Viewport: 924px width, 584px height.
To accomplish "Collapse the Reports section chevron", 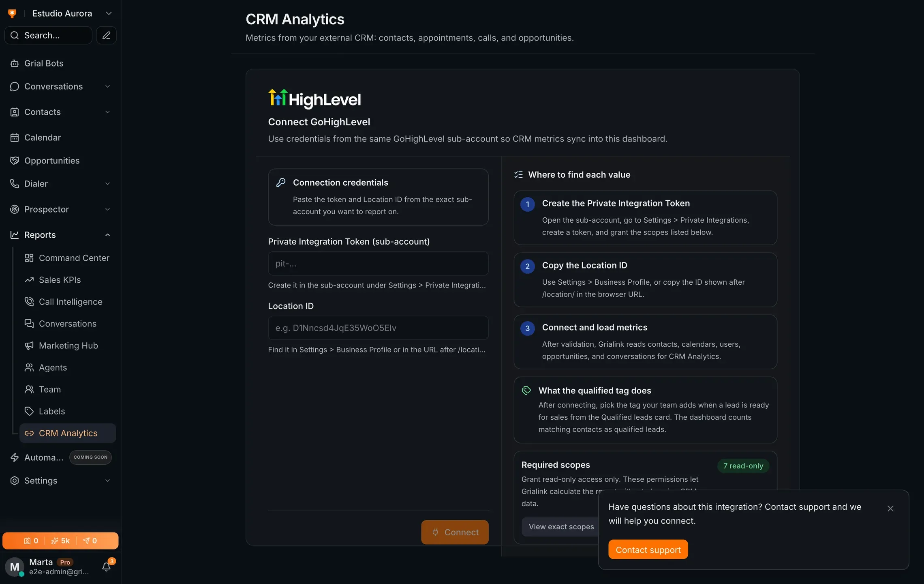I will (107, 235).
